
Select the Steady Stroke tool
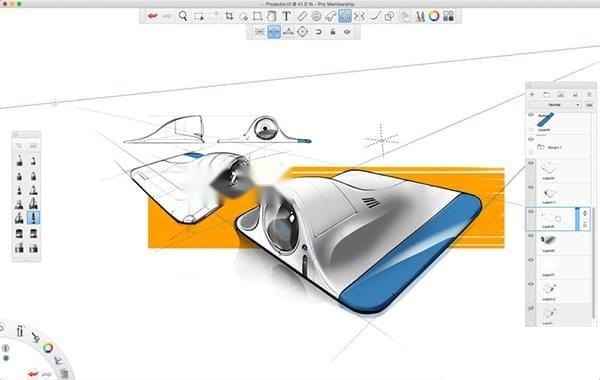(375, 16)
